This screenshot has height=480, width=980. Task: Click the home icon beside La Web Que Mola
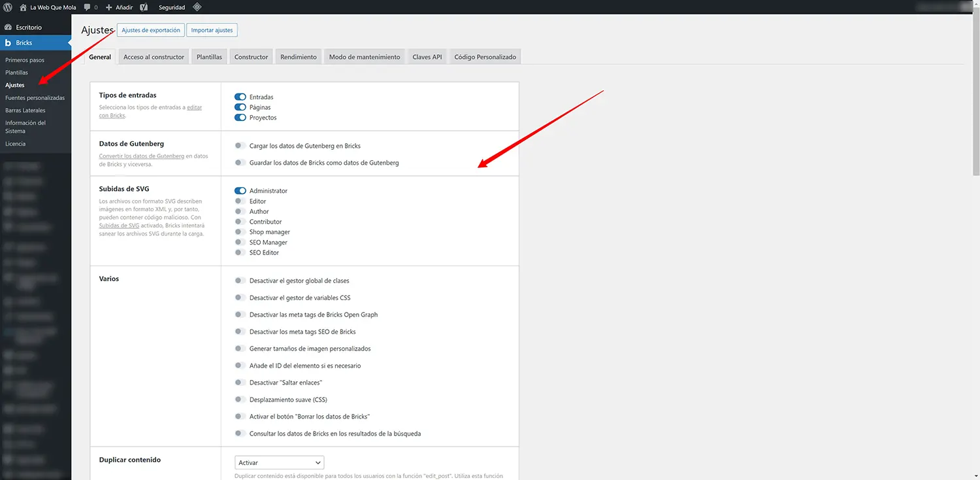(x=23, y=7)
